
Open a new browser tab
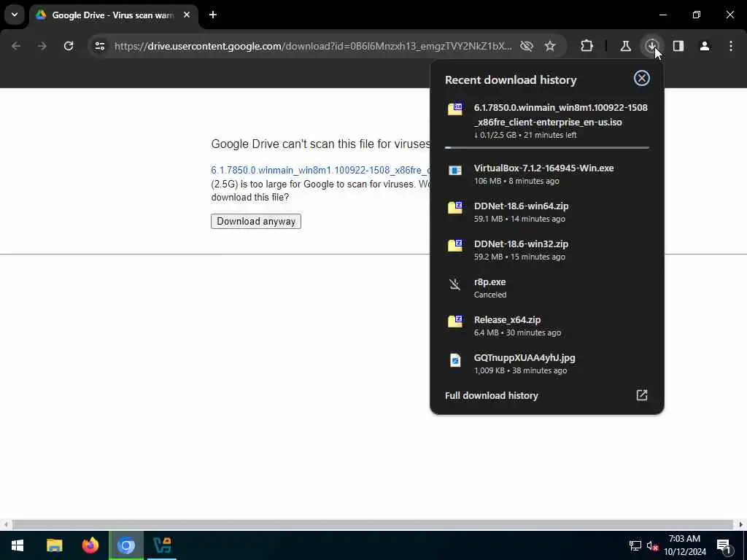tap(213, 15)
